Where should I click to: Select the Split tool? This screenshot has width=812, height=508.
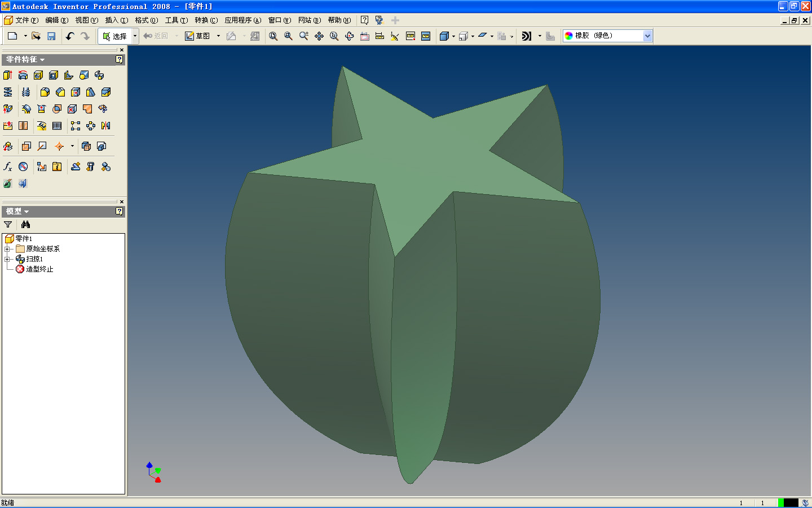pyautogui.click(x=106, y=92)
